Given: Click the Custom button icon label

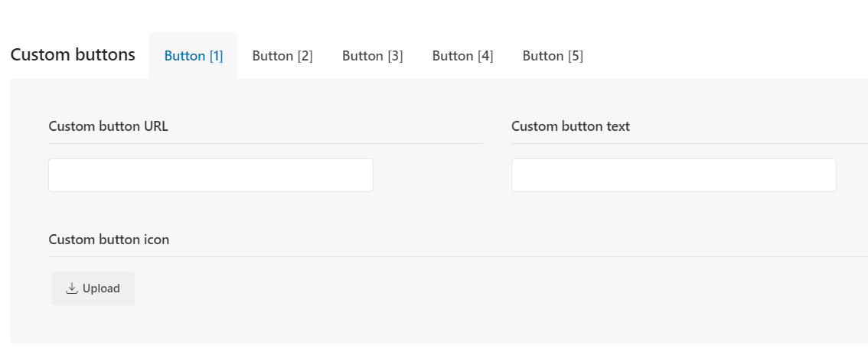Looking at the screenshot, I should (x=109, y=240).
